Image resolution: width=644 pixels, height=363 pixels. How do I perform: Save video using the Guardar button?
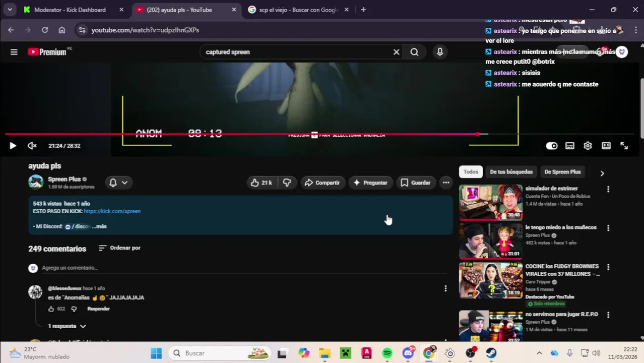[416, 183]
